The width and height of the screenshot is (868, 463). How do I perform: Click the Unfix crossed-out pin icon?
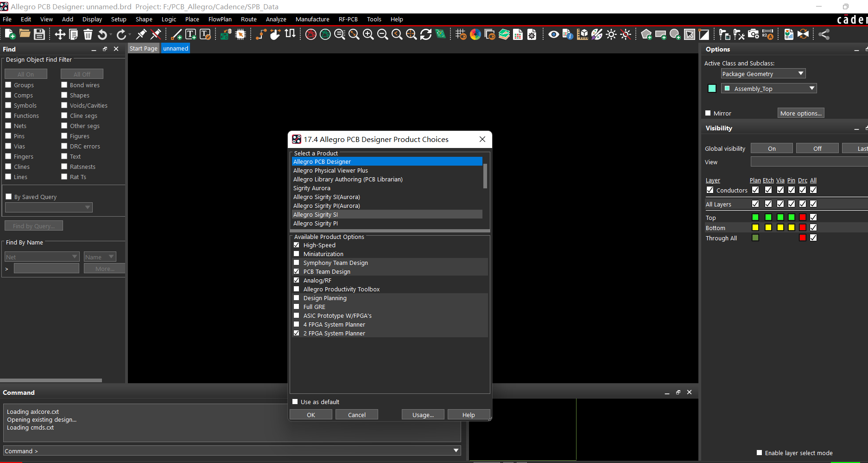click(156, 34)
